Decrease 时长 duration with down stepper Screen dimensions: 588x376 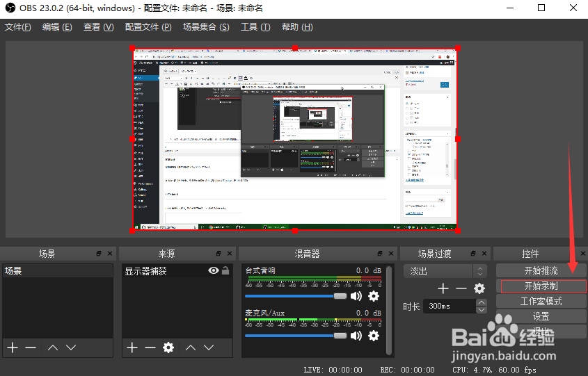pos(482,310)
